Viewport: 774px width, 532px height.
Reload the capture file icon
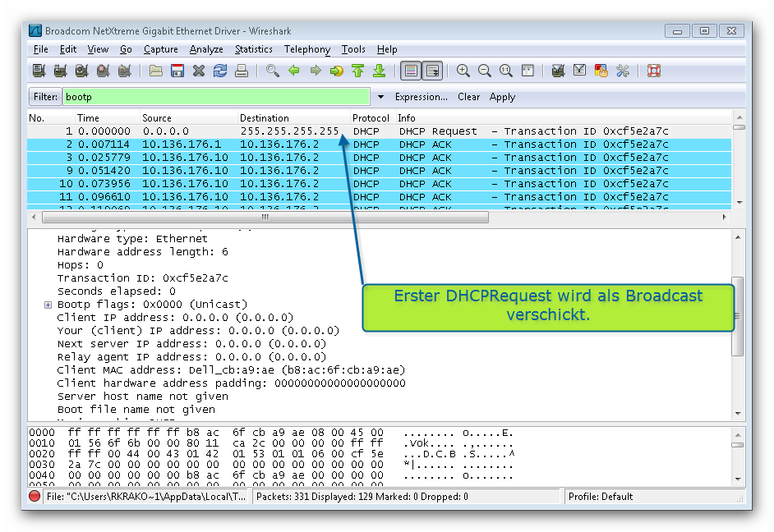(x=220, y=71)
